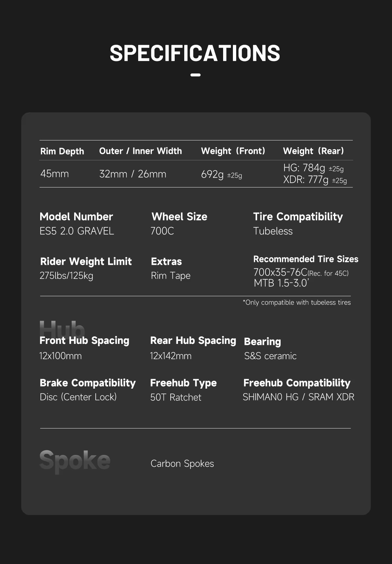Click the 700C wheel size value
The image size is (392, 564).
coord(162,231)
